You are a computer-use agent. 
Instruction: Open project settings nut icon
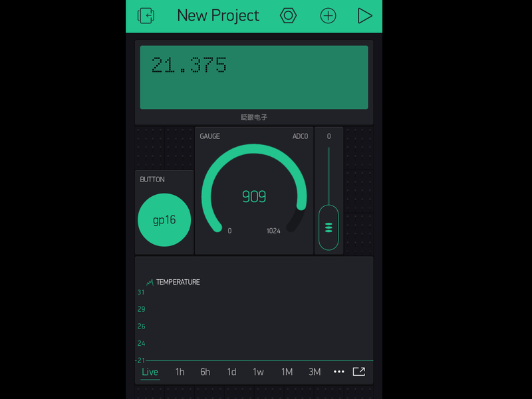[x=288, y=16]
